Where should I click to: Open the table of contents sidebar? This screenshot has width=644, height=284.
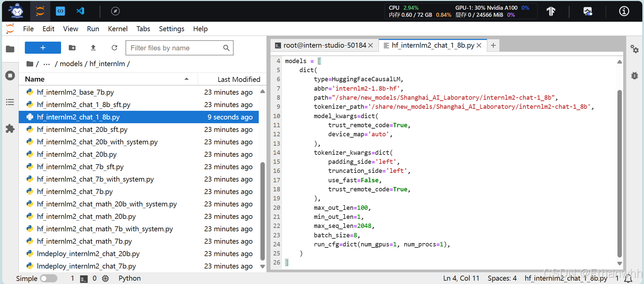10,102
